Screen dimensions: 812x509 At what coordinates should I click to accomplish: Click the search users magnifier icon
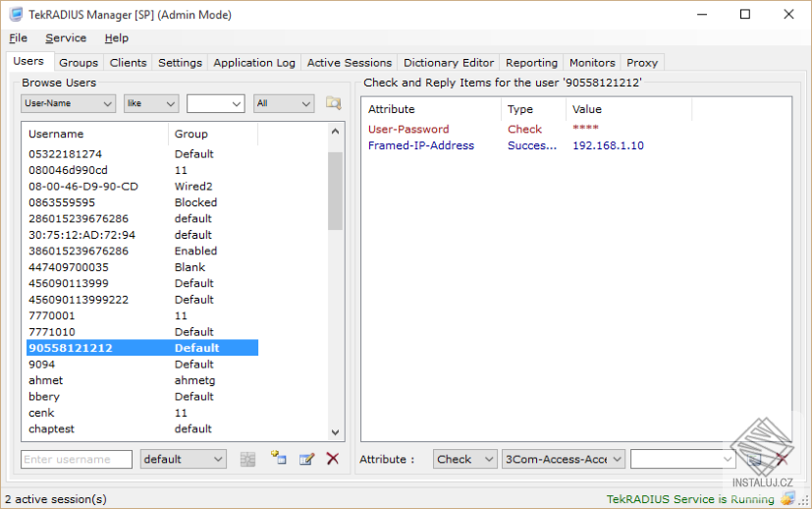tap(334, 103)
